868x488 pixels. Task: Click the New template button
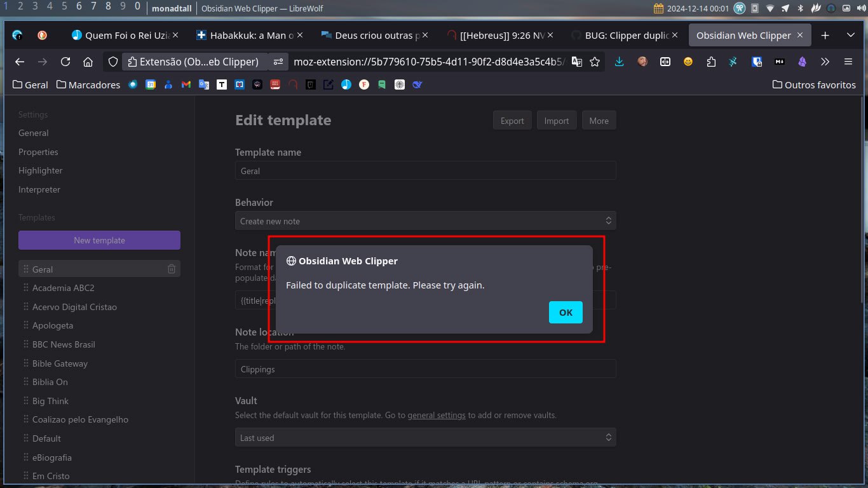[99, 240]
